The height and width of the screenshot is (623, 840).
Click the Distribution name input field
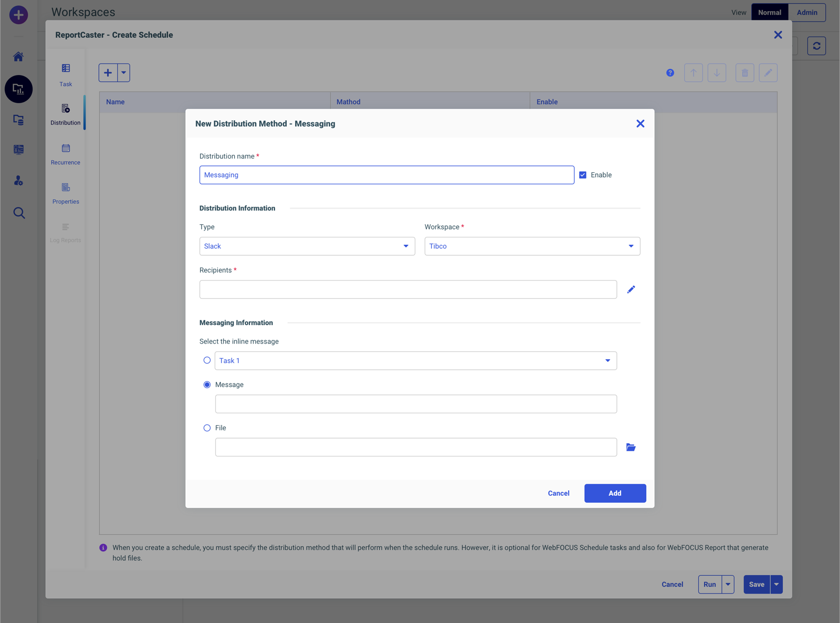tap(387, 175)
